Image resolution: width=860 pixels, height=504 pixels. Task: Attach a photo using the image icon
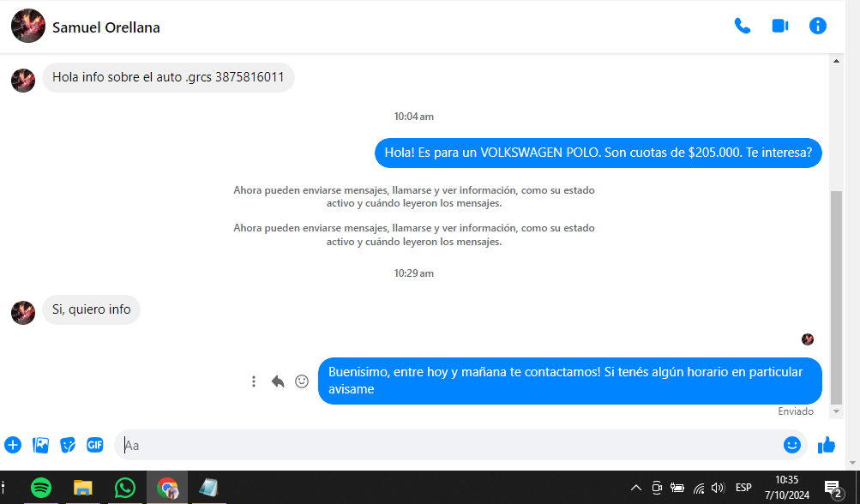point(40,445)
